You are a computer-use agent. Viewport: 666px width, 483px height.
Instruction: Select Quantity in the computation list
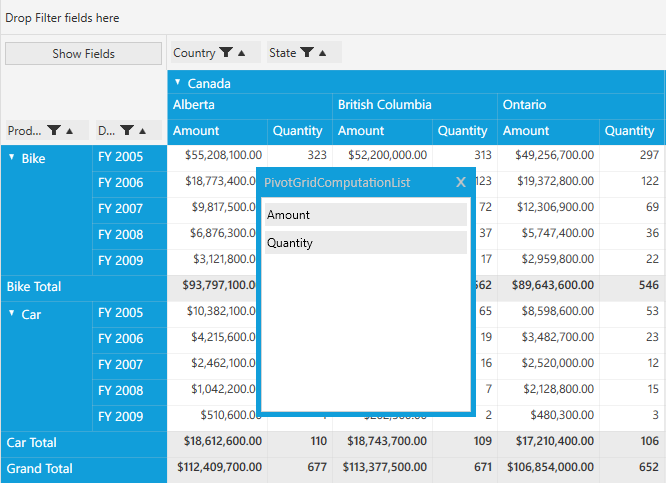pyautogui.click(x=366, y=243)
